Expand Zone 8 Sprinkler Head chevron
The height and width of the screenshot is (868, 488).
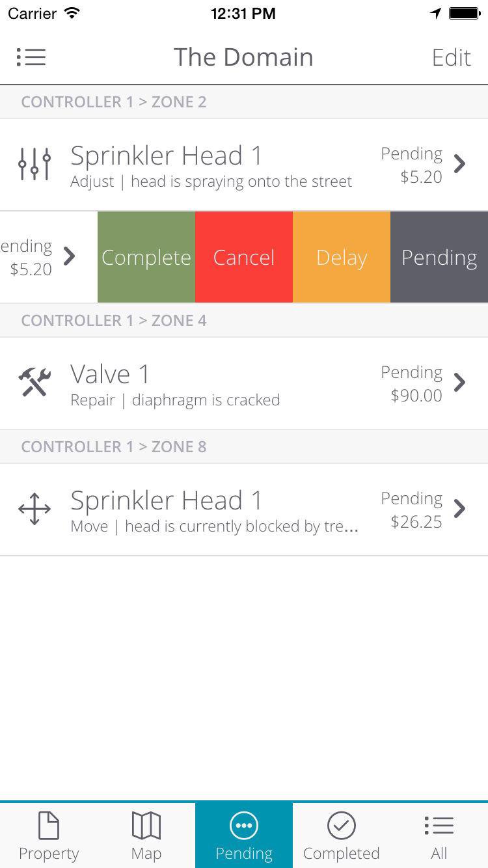460,508
